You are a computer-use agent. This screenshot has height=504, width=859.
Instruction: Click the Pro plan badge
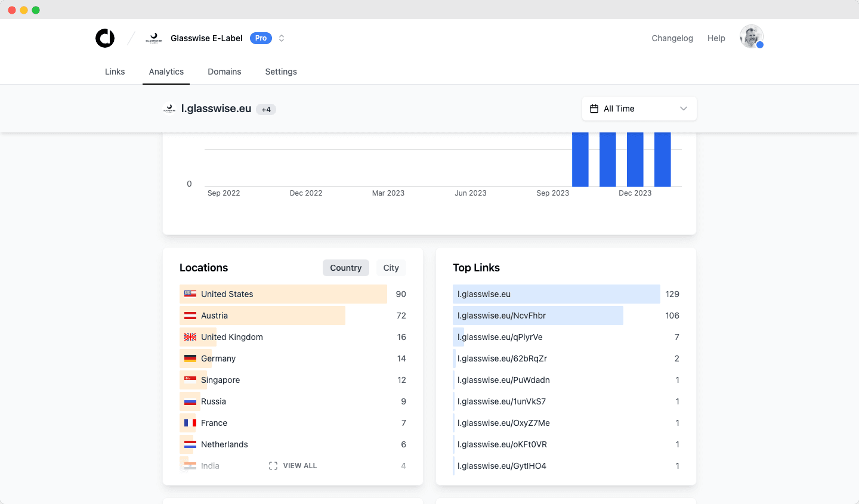(x=260, y=38)
